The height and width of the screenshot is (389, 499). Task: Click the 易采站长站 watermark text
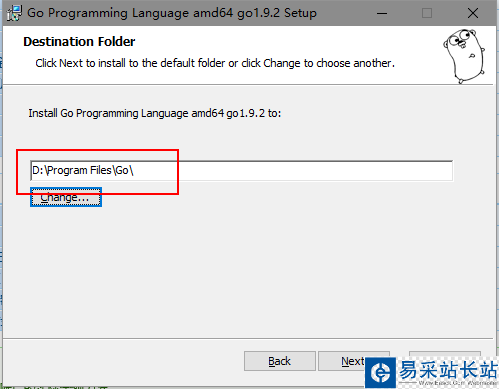coord(448,370)
